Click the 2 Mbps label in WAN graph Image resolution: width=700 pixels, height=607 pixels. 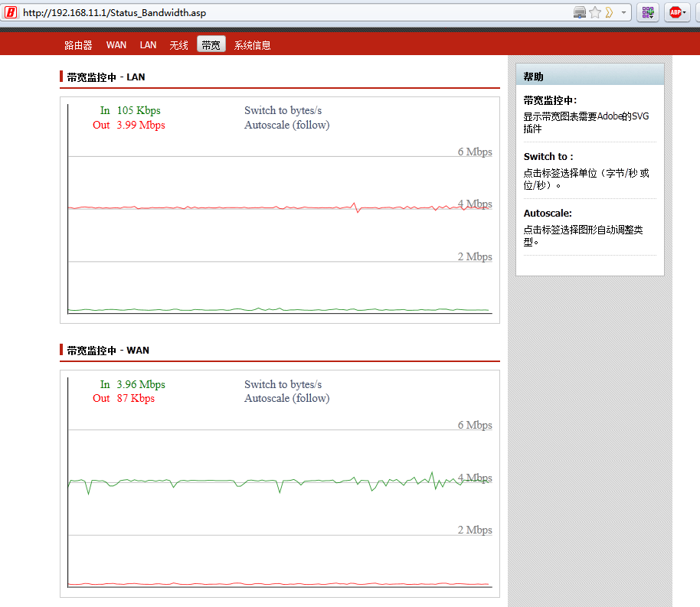[475, 530]
